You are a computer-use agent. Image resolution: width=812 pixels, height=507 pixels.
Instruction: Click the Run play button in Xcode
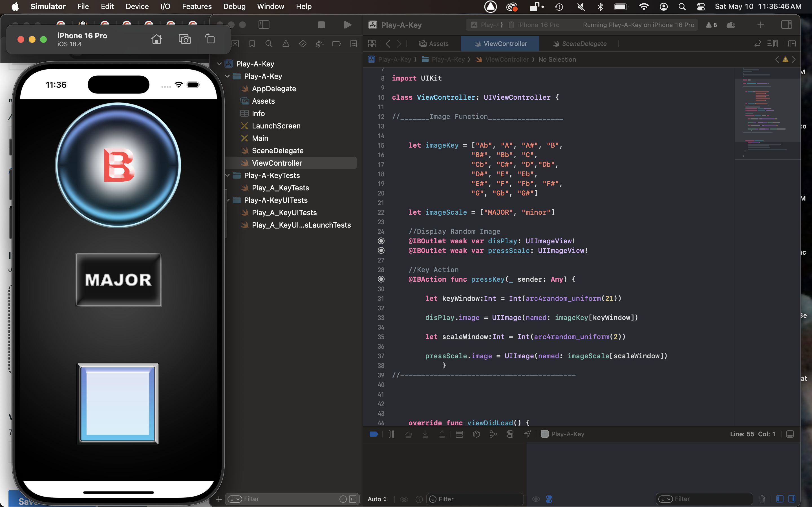pyautogui.click(x=348, y=25)
